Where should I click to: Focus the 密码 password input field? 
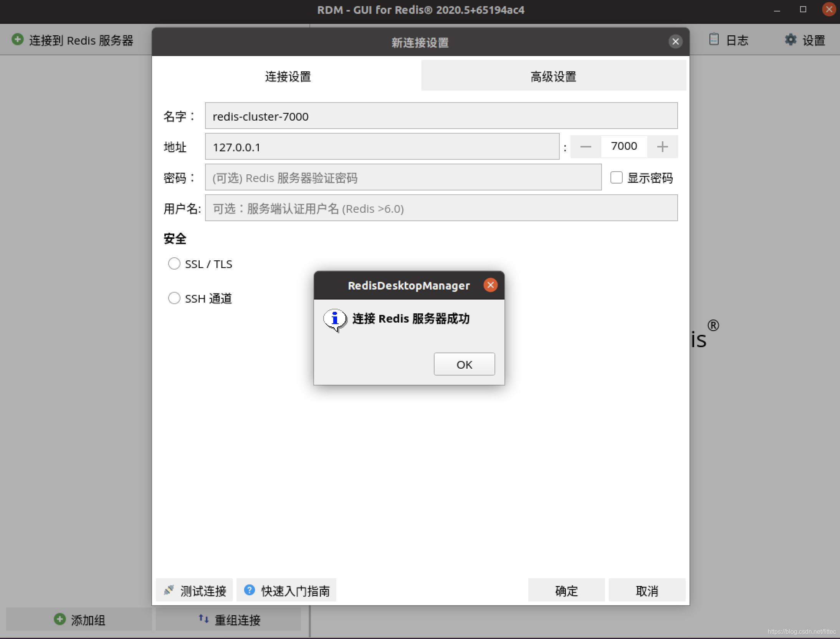[403, 177]
